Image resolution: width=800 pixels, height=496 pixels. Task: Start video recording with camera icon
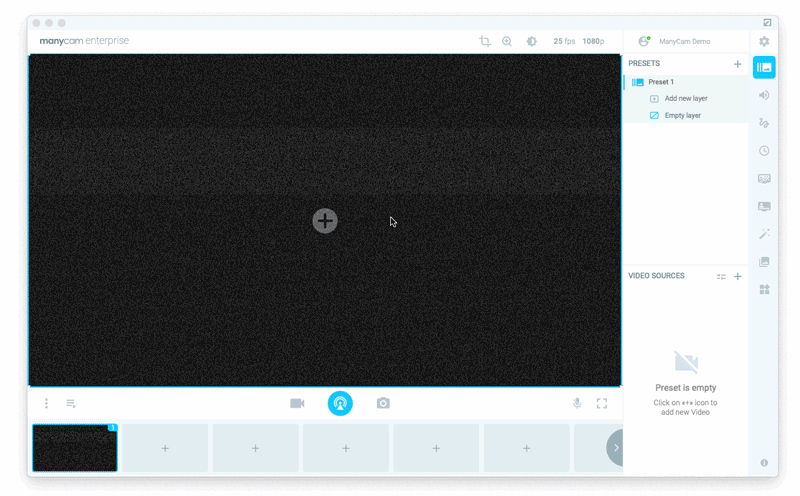coord(297,404)
